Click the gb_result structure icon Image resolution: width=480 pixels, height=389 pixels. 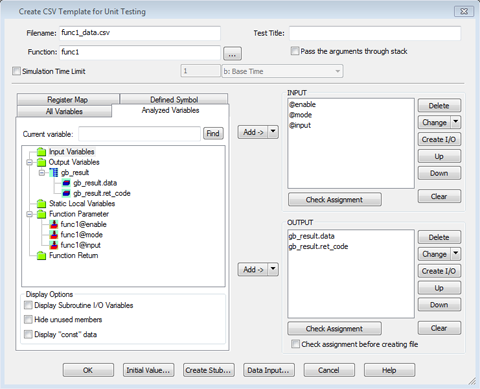point(53,173)
